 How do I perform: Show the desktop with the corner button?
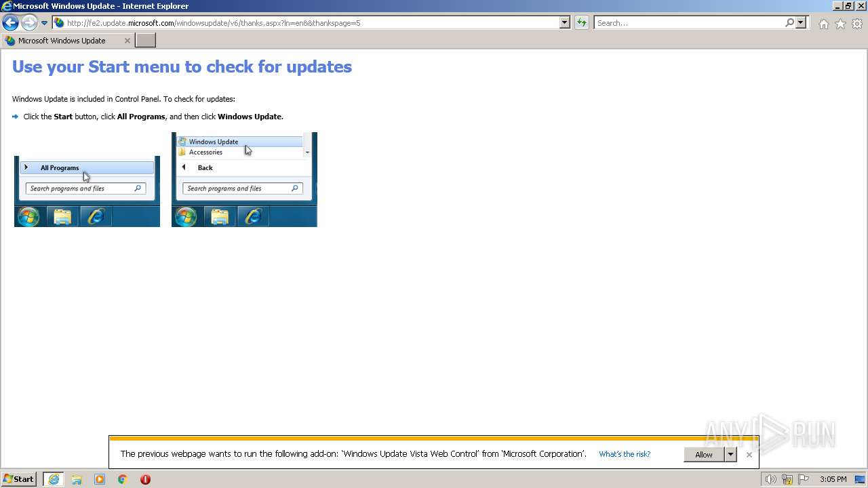[x=861, y=479]
